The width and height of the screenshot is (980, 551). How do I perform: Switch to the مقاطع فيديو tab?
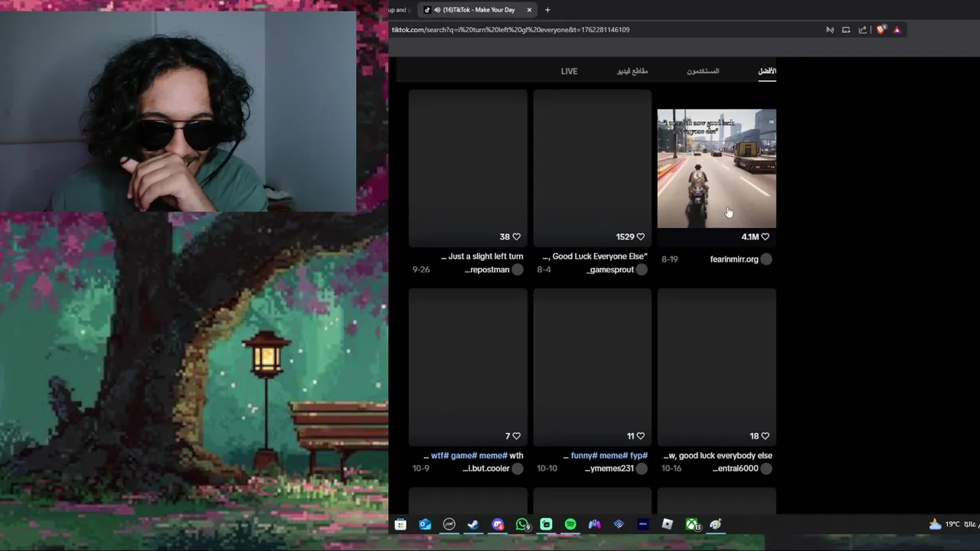click(632, 71)
